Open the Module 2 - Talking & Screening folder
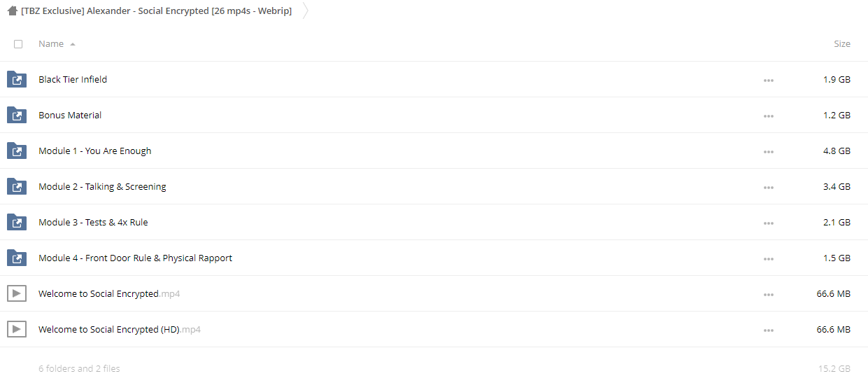This screenshot has width=868, height=390. coord(102,186)
